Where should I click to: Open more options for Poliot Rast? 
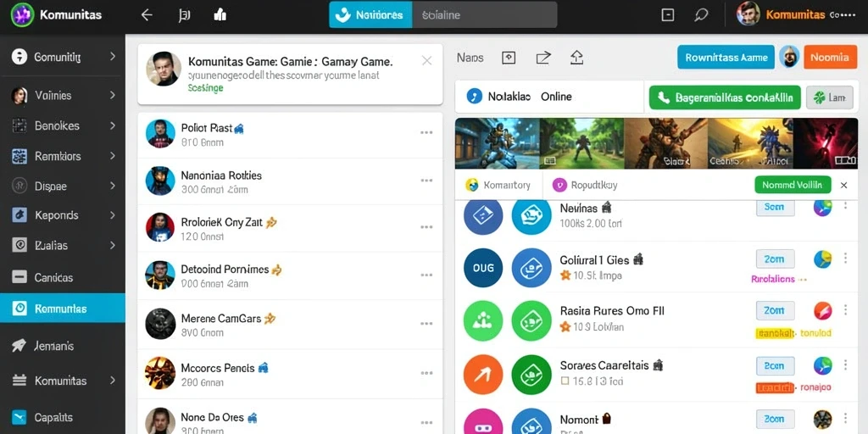coord(426,133)
